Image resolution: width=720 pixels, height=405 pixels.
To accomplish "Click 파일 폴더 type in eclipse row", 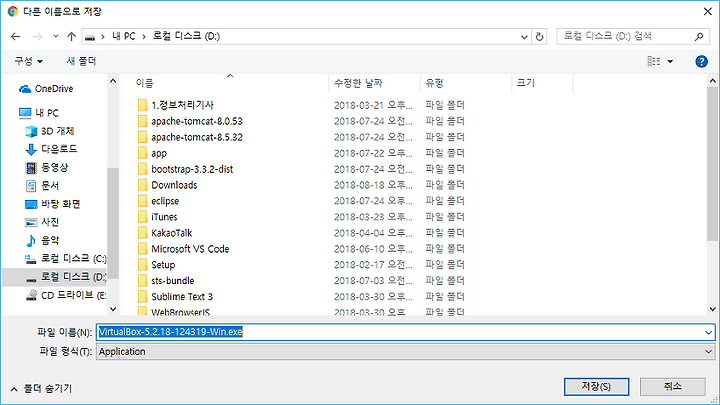I will [445, 201].
